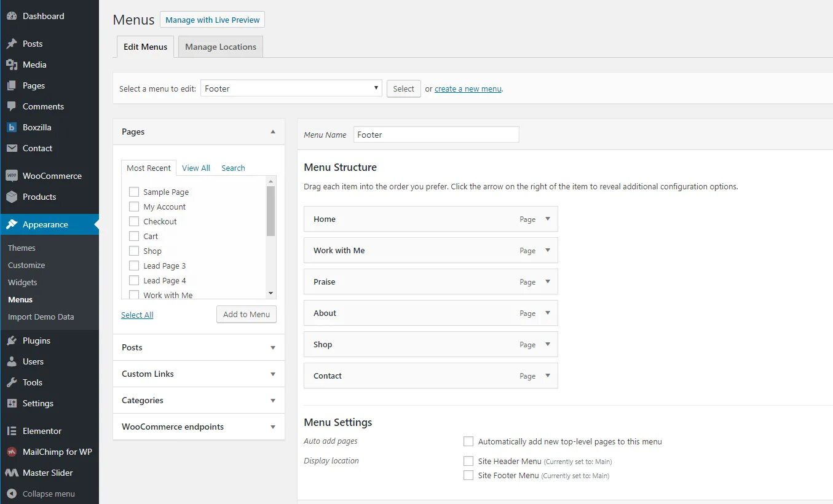Expand the Home menu item options arrow
The width and height of the screenshot is (833, 504).
tap(548, 219)
